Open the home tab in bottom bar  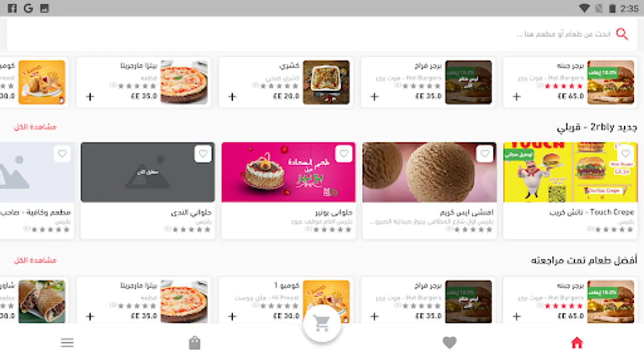pyautogui.click(x=577, y=343)
